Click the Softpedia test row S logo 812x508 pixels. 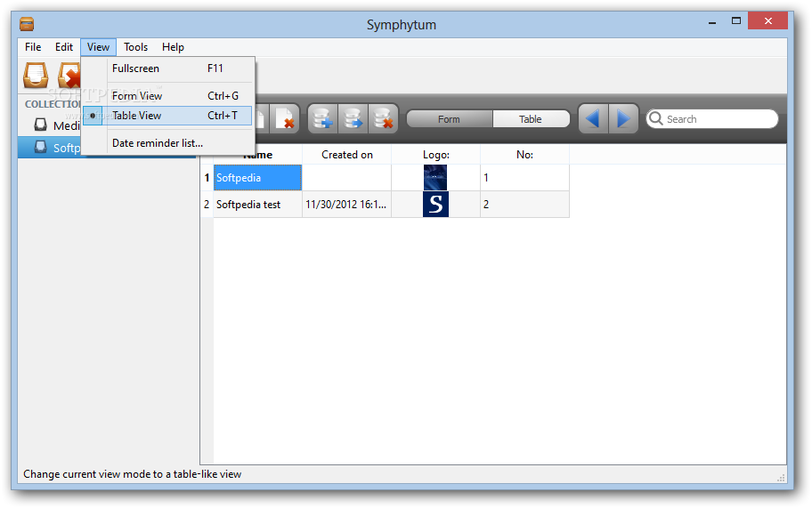(435, 205)
